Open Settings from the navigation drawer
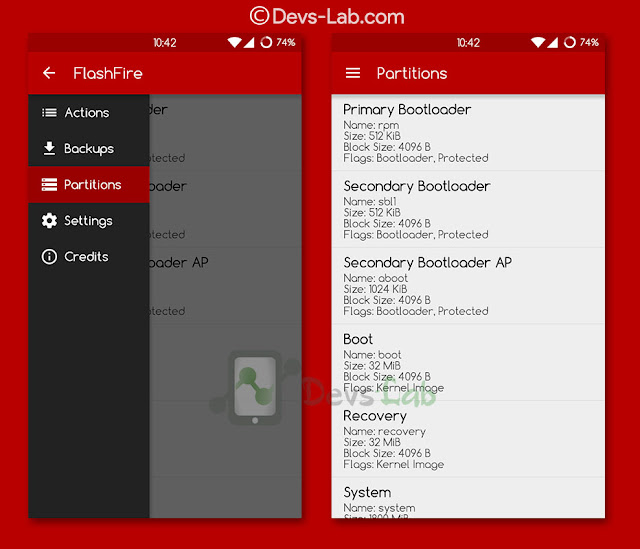This screenshot has height=549, width=640. (x=89, y=220)
